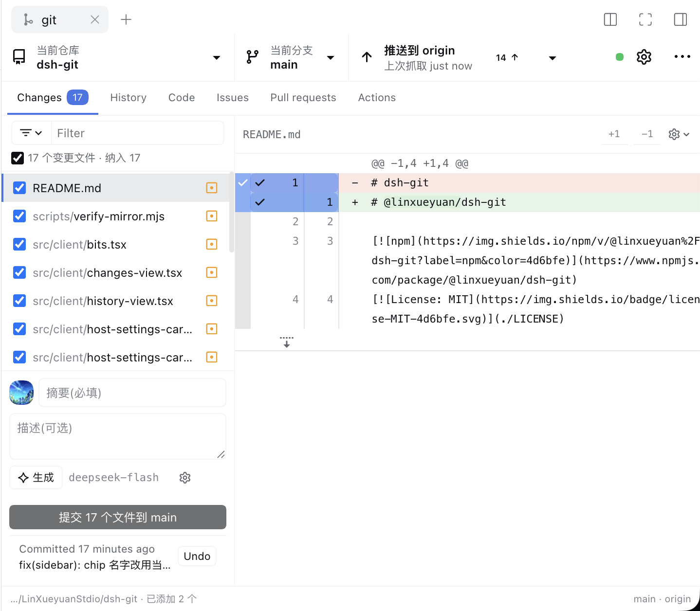The image size is (700, 611).
Task: Click the green status indicator dot
Action: [620, 57]
